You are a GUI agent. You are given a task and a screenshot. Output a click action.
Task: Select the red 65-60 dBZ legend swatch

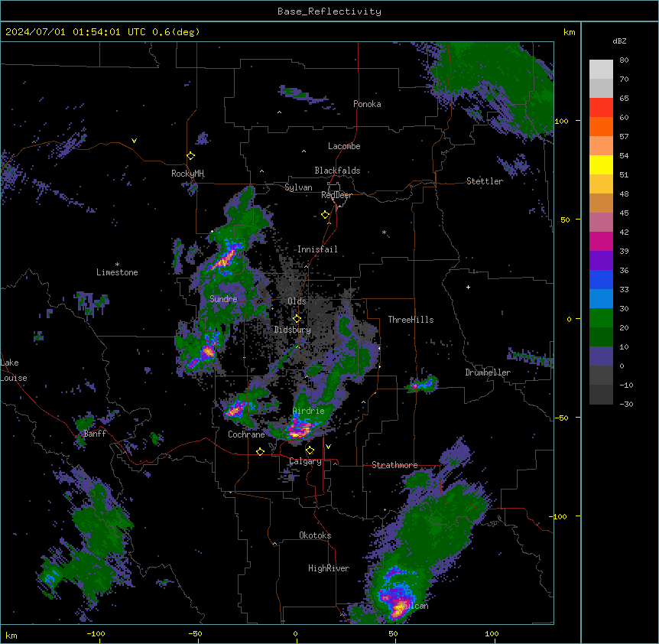tap(601, 108)
